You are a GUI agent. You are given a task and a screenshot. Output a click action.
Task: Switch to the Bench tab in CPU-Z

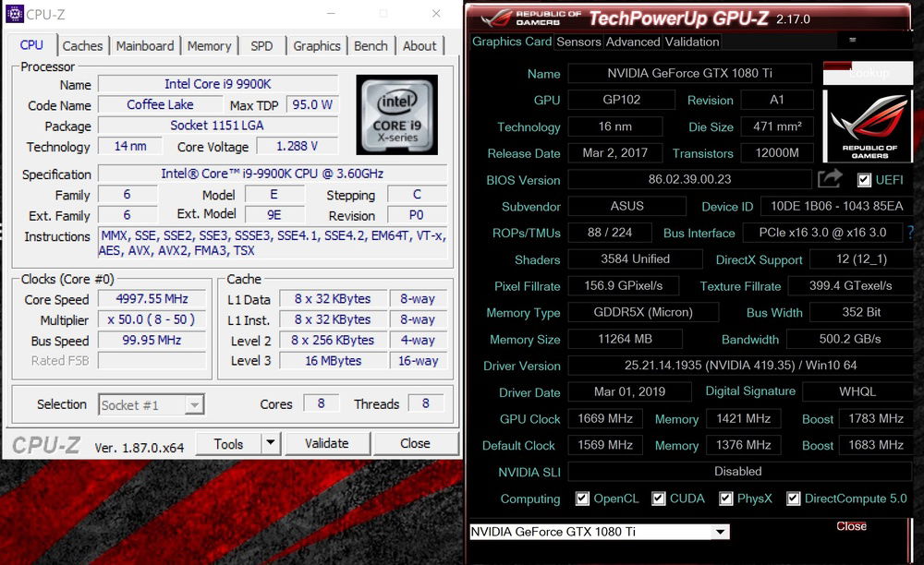tap(371, 46)
